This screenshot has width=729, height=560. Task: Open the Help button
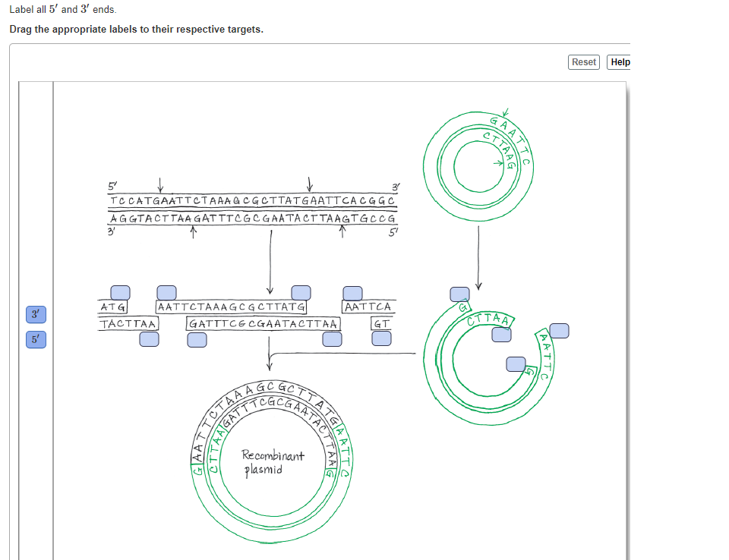click(620, 61)
